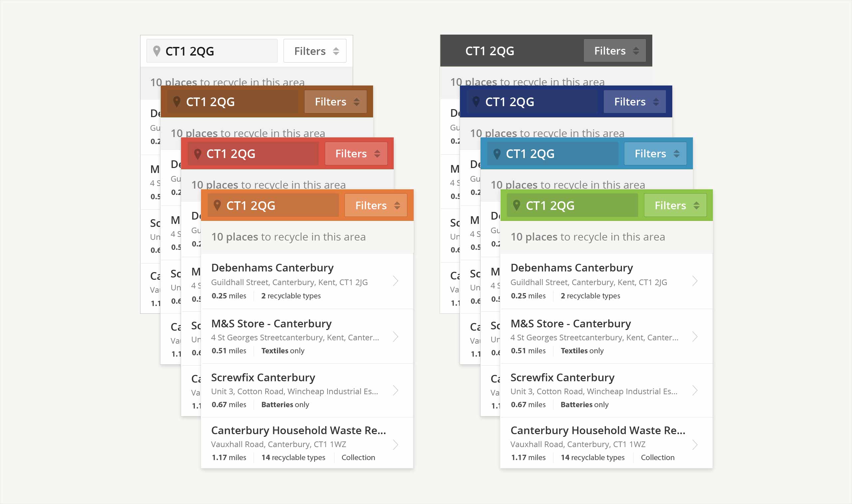
Task: Click 14 recyclable types in orange panel
Action: point(293,457)
